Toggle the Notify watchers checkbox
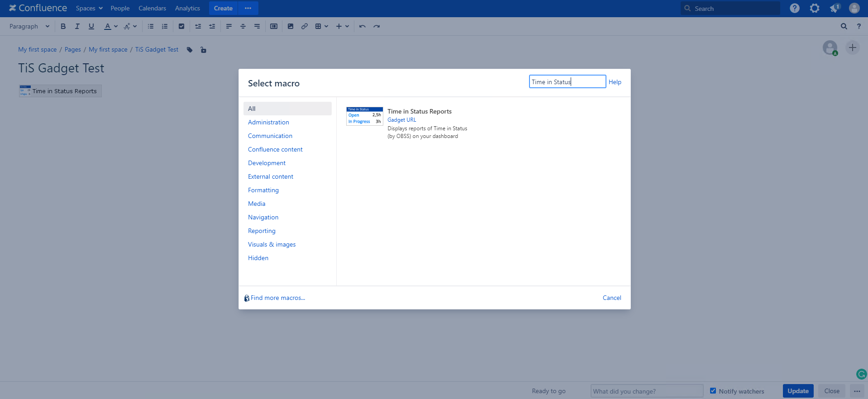 tap(713, 391)
